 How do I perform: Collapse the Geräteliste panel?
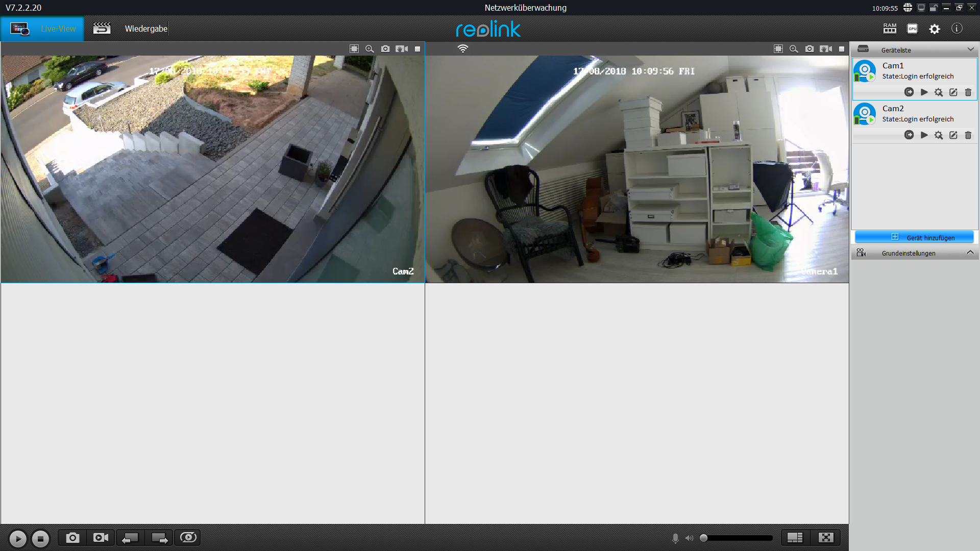[x=970, y=49]
